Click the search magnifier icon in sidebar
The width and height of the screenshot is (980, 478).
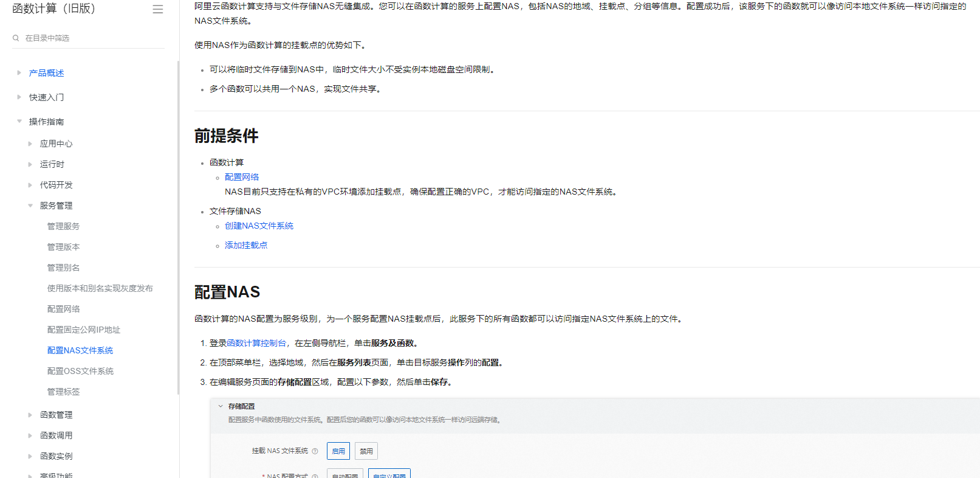point(16,38)
